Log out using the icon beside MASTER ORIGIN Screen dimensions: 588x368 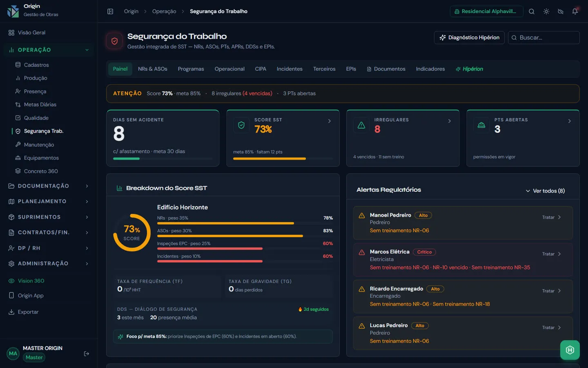click(87, 354)
